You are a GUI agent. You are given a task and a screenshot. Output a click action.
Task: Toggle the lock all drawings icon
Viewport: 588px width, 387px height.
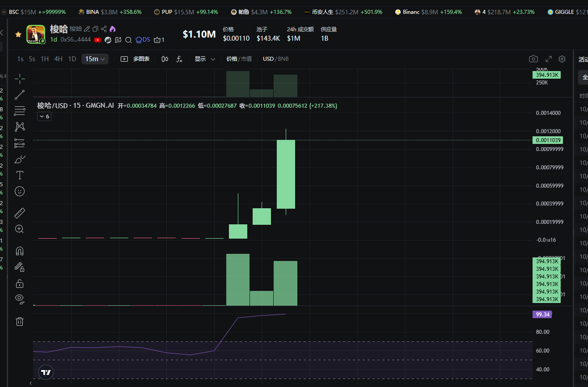[x=20, y=284]
